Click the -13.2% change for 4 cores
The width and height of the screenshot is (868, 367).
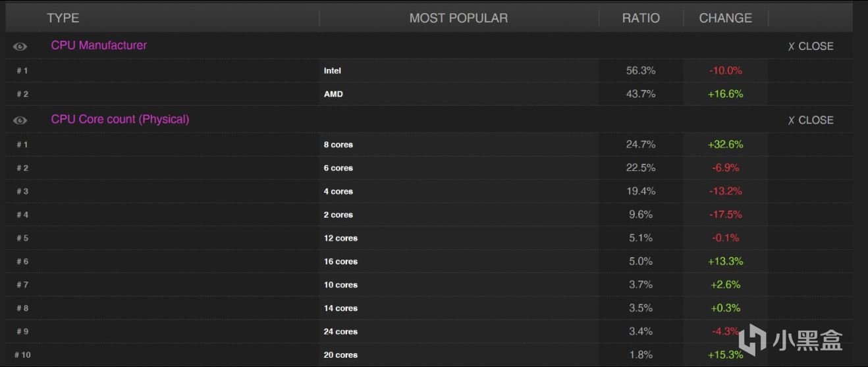pyautogui.click(x=726, y=191)
